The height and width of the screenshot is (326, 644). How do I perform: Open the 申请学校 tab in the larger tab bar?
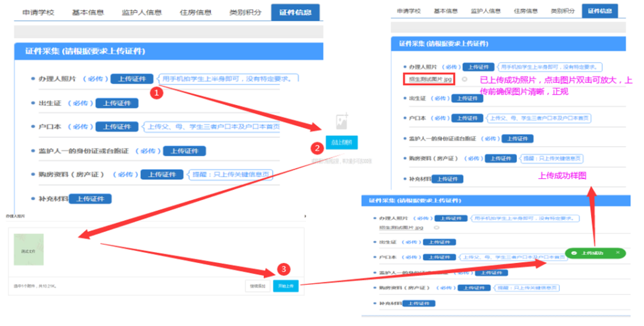click(38, 13)
